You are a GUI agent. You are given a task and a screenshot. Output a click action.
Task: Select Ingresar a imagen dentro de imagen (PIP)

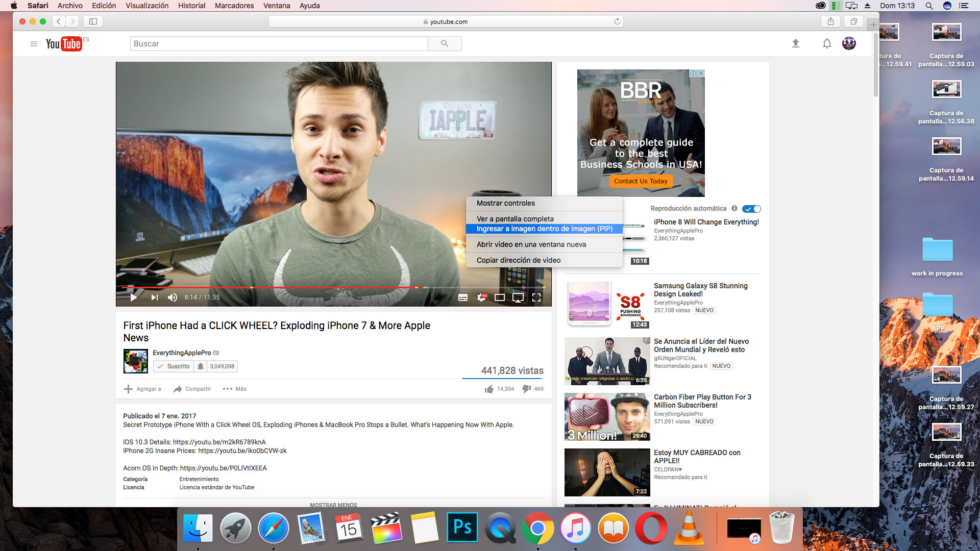click(544, 229)
